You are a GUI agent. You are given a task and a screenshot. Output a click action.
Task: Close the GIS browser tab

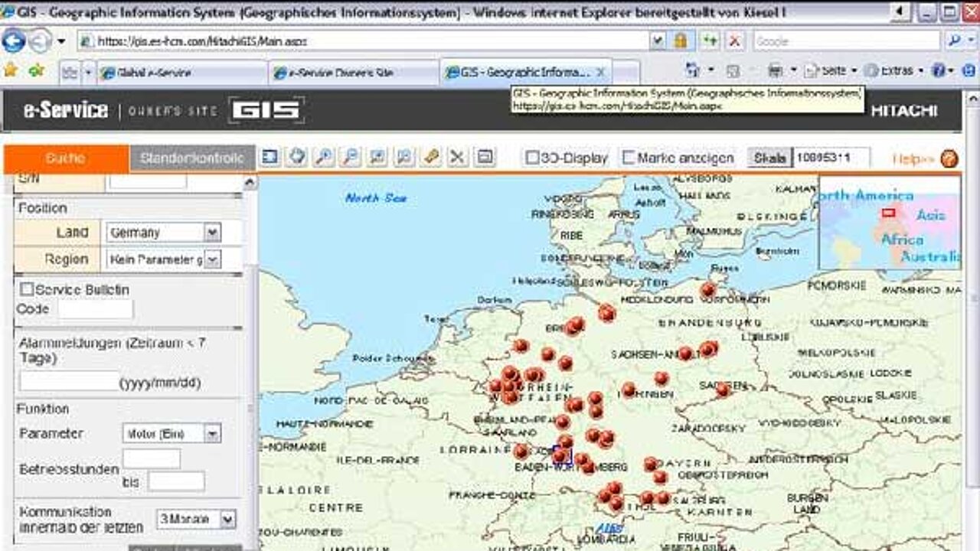tap(600, 73)
